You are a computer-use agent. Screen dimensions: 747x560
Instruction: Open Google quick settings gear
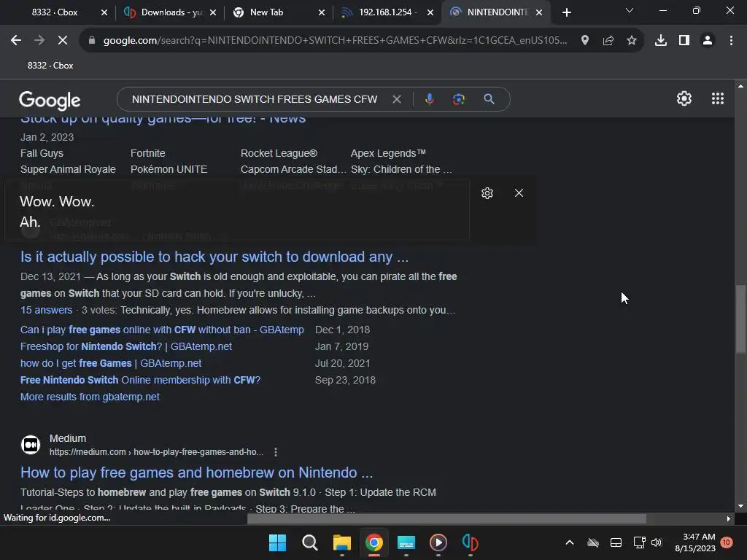(684, 98)
